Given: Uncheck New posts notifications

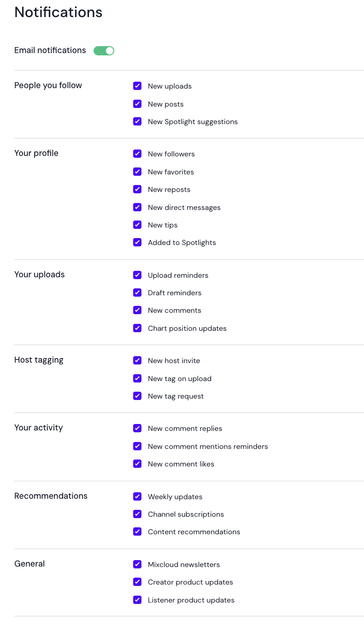Looking at the screenshot, I should 137,104.
